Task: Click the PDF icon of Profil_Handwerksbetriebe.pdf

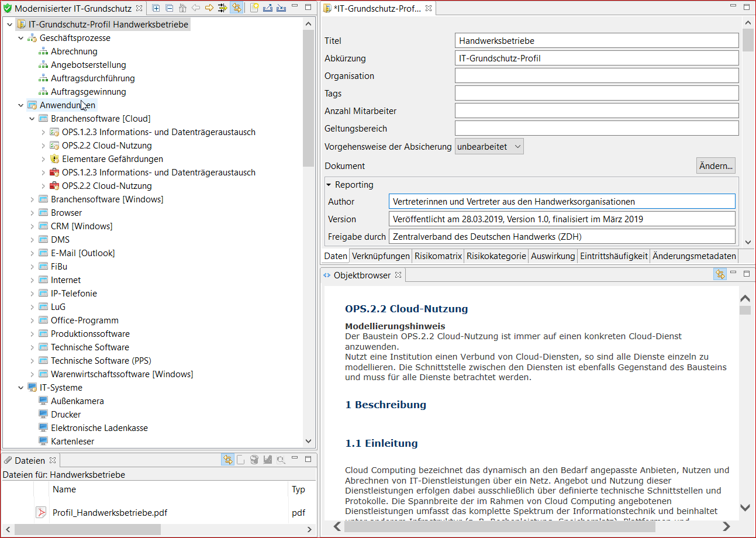Action: pos(42,513)
